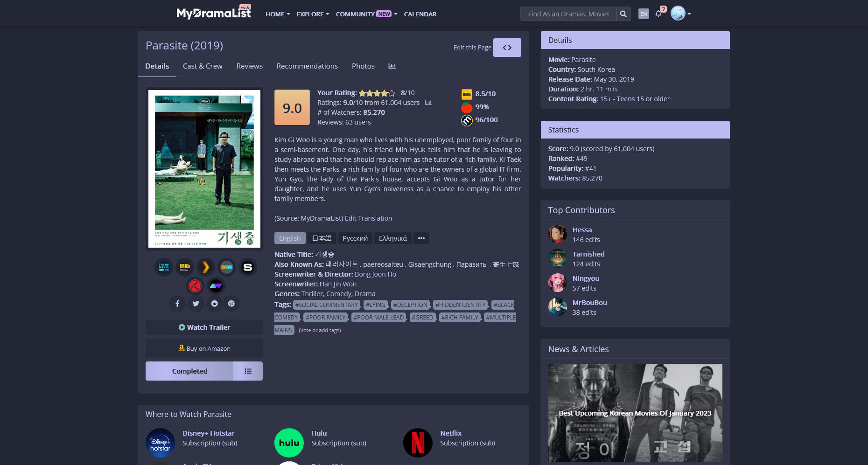The width and height of the screenshot is (868, 465).
Task: Switch site language with EN button
Action: pyautogui.click(x=644, y=14)
